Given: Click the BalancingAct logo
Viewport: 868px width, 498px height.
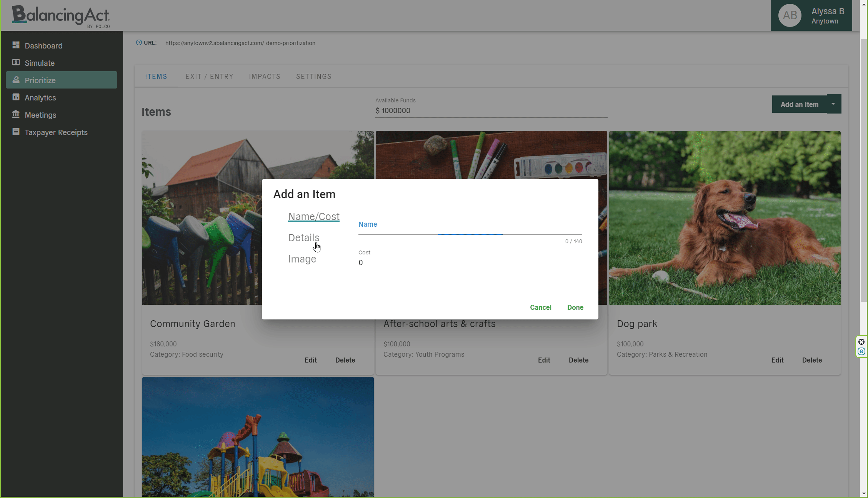Looking at the screenshot, I should pyautogui.click(x=61, y=16).
